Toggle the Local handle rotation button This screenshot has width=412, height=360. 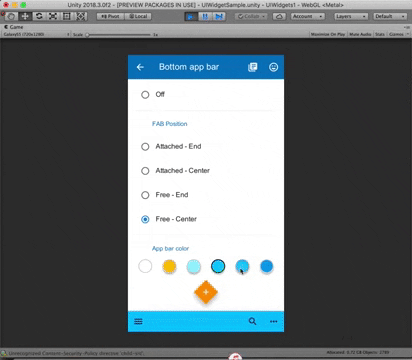[138, 16]
